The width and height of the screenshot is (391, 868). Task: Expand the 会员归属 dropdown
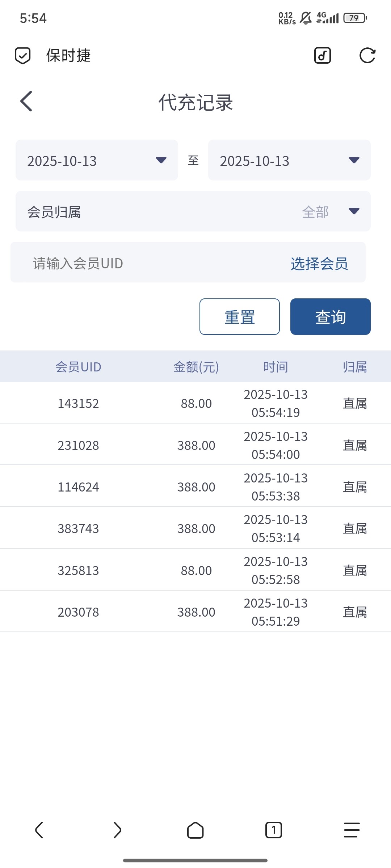pyautogui.click(x=193, y=212)
